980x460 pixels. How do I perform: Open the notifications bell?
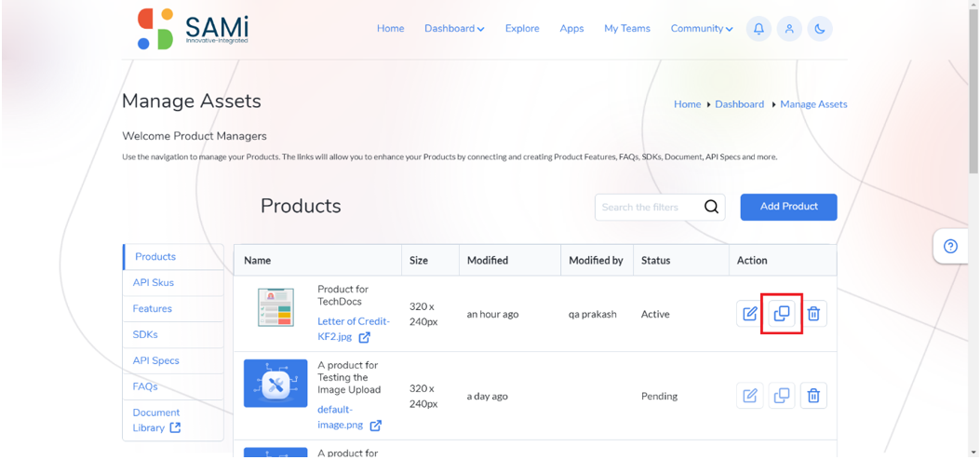[x=758, y=29]
